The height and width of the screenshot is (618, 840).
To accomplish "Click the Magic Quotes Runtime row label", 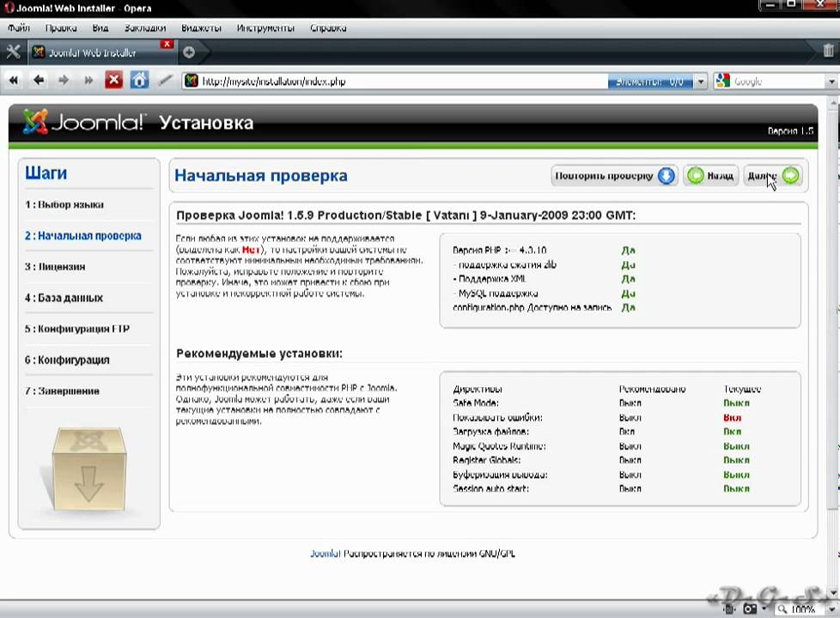I will [499, 445].
